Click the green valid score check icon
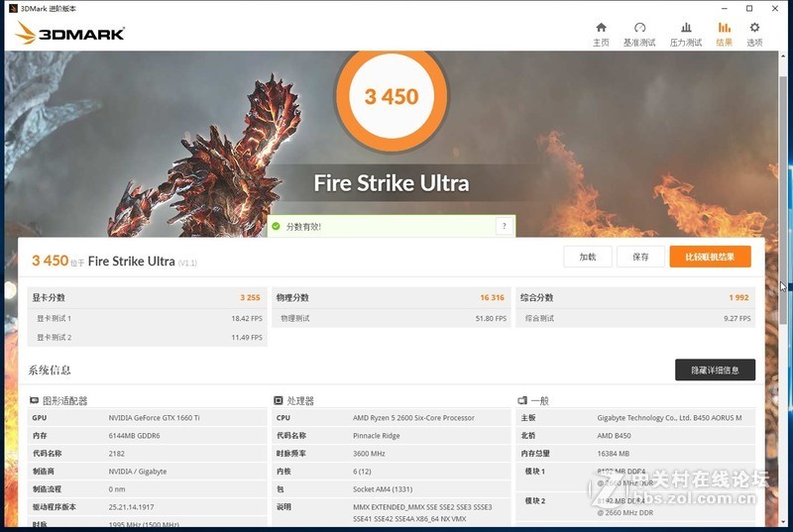 click(276, 226)
